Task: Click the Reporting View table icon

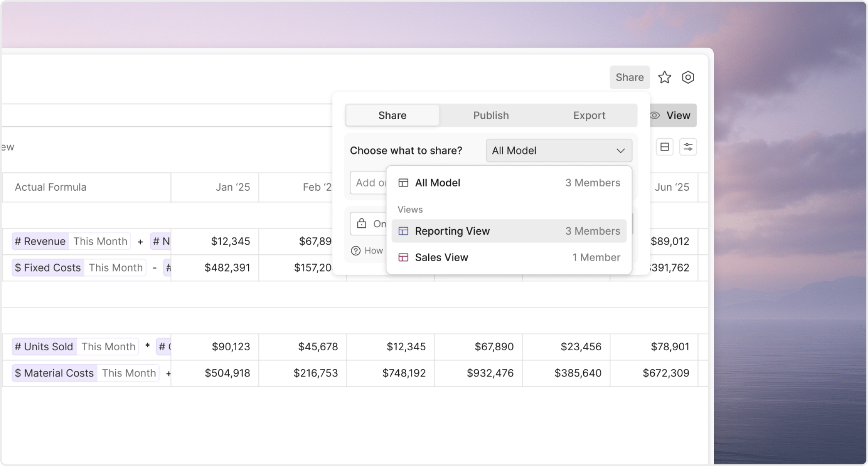Action: point(403,231)
